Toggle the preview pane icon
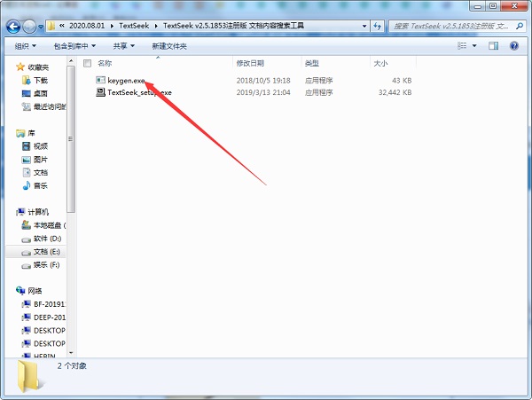The width and height of the screenshot is (532, 400). [x=493, y=46]
